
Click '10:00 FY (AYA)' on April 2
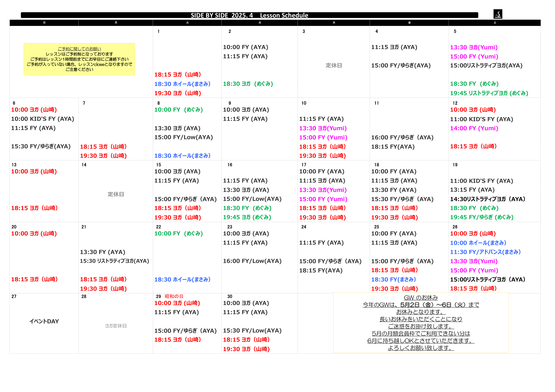tap(246, 47)
